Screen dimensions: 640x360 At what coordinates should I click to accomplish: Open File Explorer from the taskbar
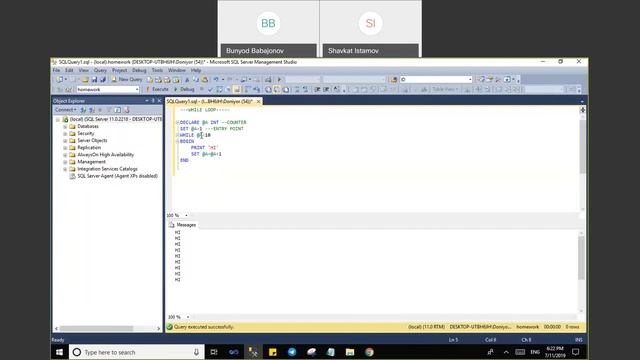click(x=350, y=352)
